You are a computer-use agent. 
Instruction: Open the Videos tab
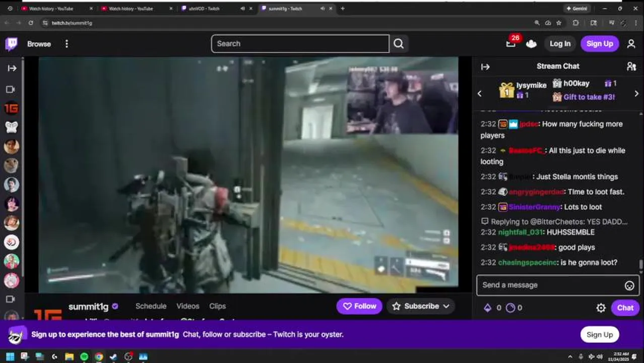187,306
